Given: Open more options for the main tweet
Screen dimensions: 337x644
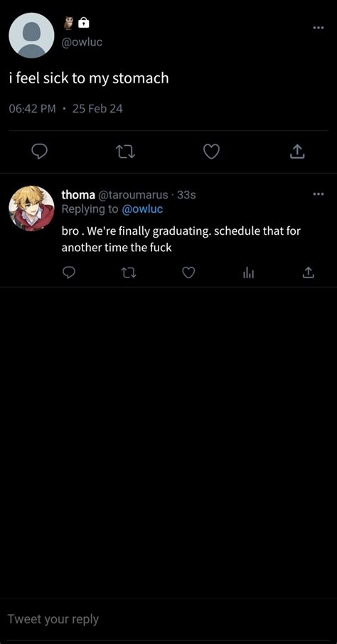Looking at the screenshot, I should [x=318, y=28].
